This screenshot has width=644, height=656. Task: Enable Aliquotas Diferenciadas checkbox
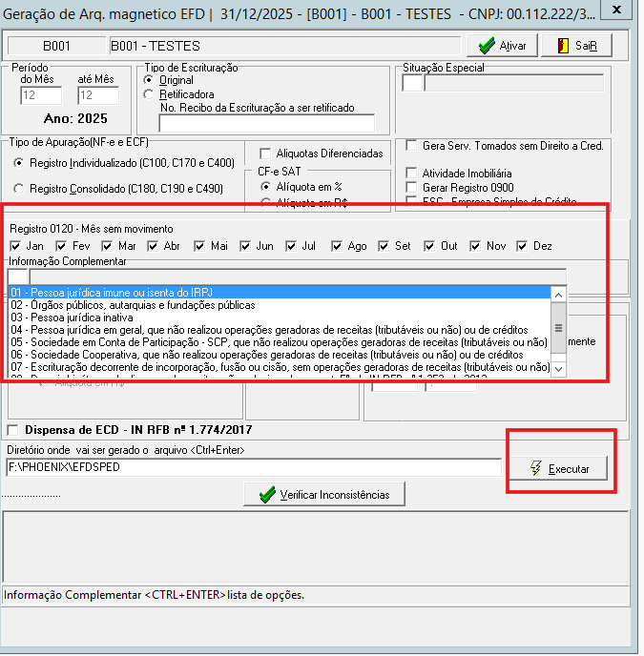point(265,154)
